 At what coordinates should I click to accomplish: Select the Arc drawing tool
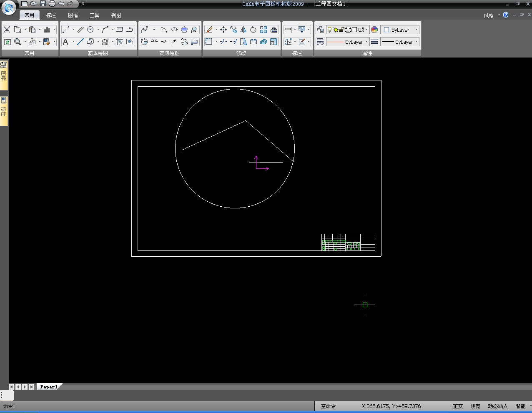(105, 30)
